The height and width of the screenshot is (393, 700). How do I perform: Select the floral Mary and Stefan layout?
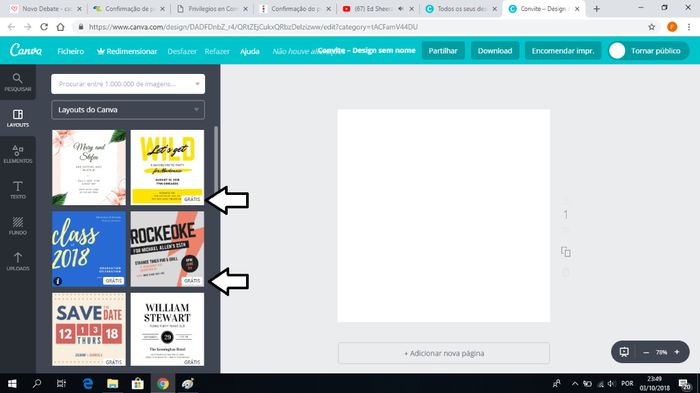[x=89, y=167]
